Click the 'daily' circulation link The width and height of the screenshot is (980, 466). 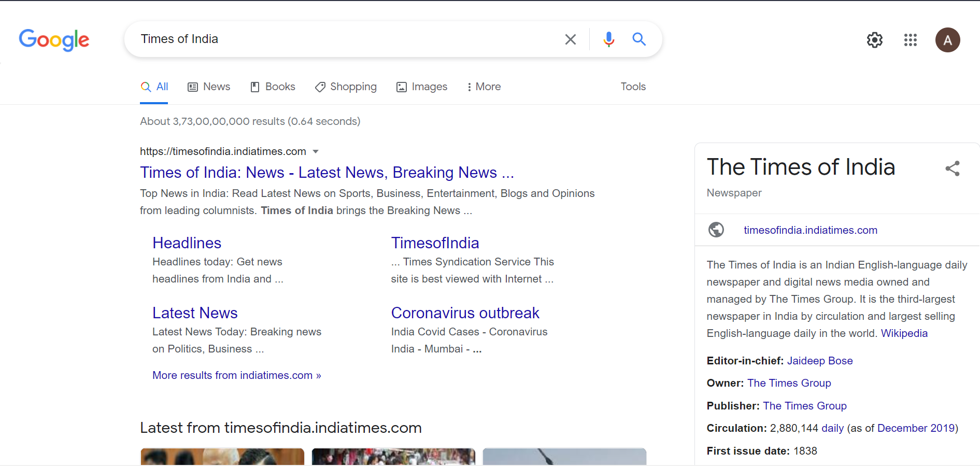(833, 428)
